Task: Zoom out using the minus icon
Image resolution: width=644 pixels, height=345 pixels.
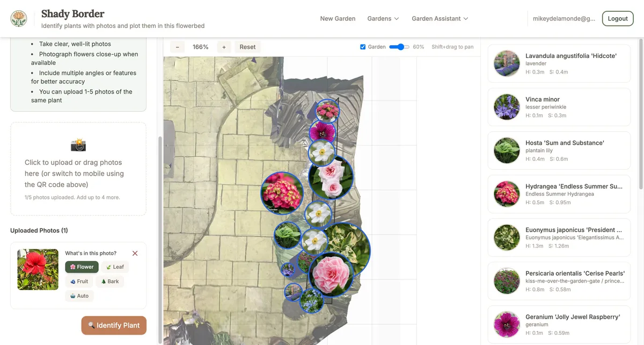Action: pyautogui.click(x=177, y=47)
